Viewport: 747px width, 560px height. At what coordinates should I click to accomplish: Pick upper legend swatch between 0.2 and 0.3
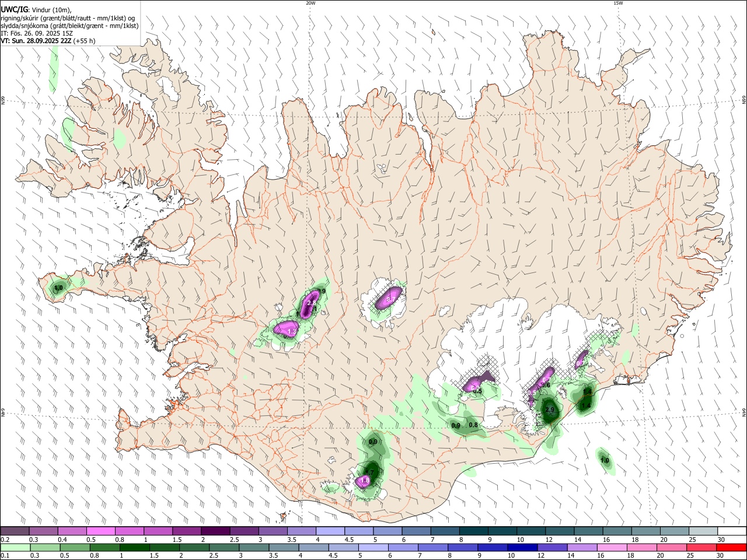[x=15, y=531]
